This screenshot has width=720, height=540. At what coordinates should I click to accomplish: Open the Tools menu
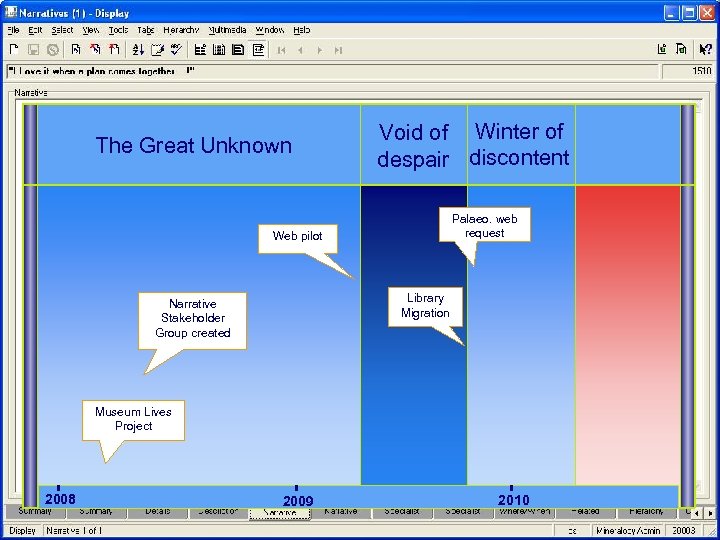(x=118, y=30)
